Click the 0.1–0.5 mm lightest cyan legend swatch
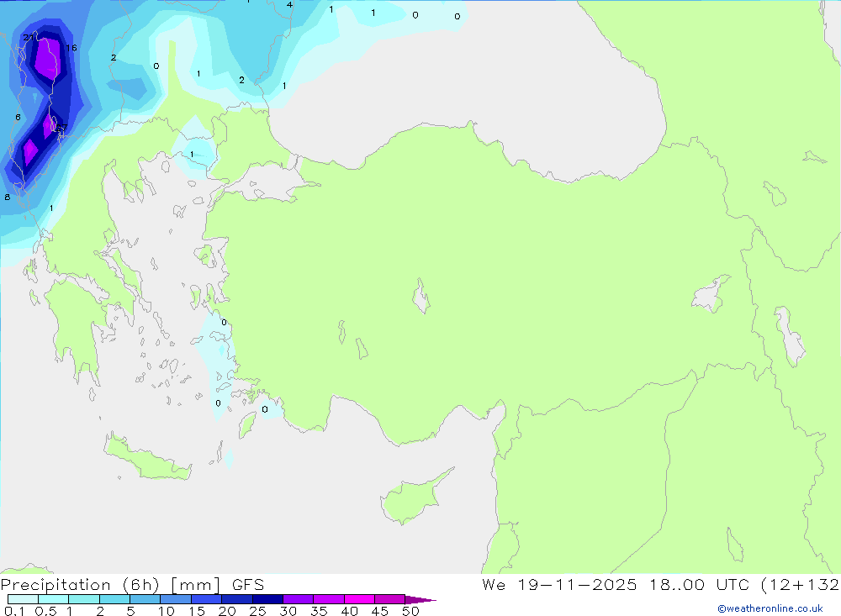Image resolution: width=841 pixels, height=616 pixels. [23, 599]
